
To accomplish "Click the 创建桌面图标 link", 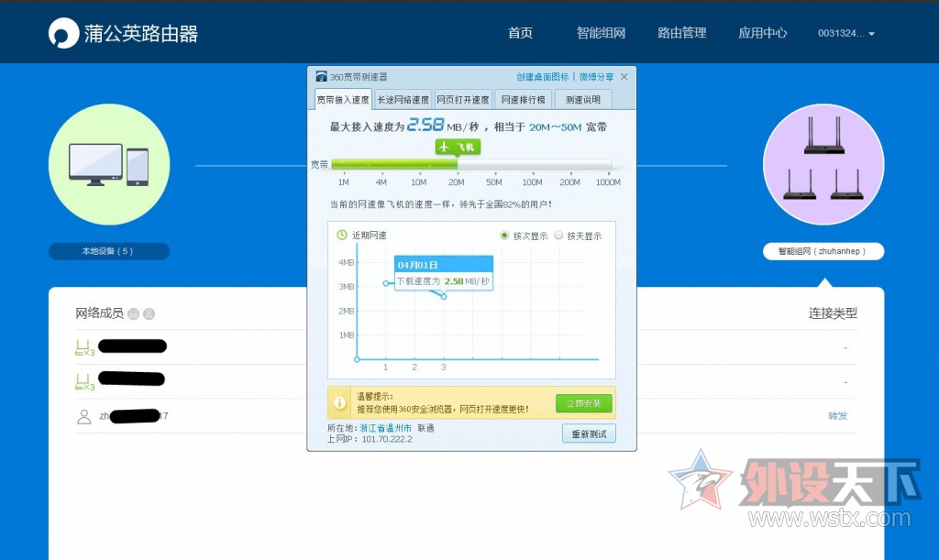I will coord(543,77).
